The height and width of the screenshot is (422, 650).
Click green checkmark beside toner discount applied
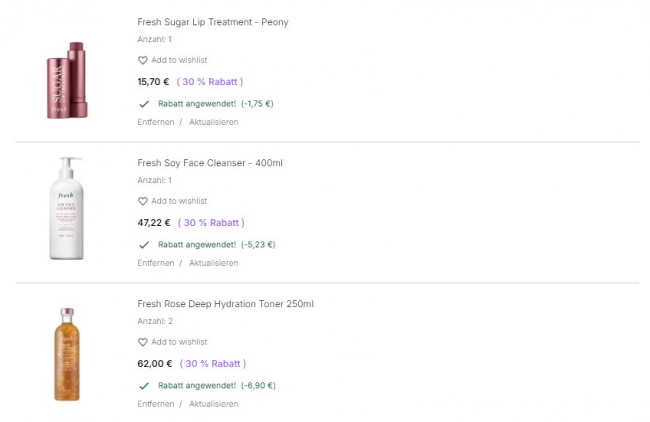click(144, 385)
